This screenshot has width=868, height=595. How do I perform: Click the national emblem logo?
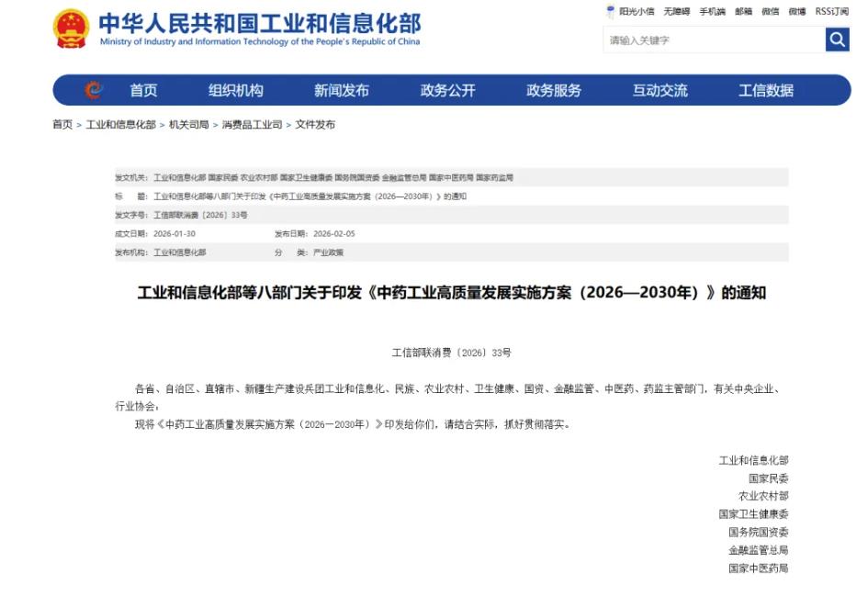[x=71, y=29]
